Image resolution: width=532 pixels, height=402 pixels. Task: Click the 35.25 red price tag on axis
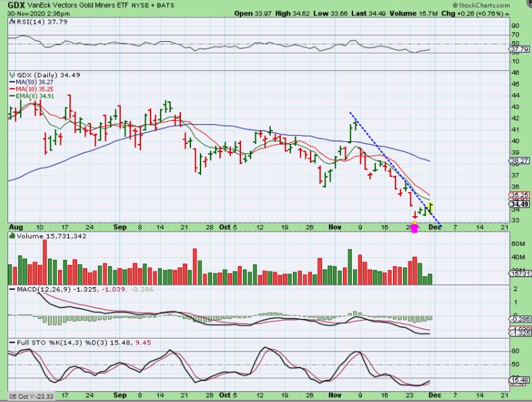[519, 195]
